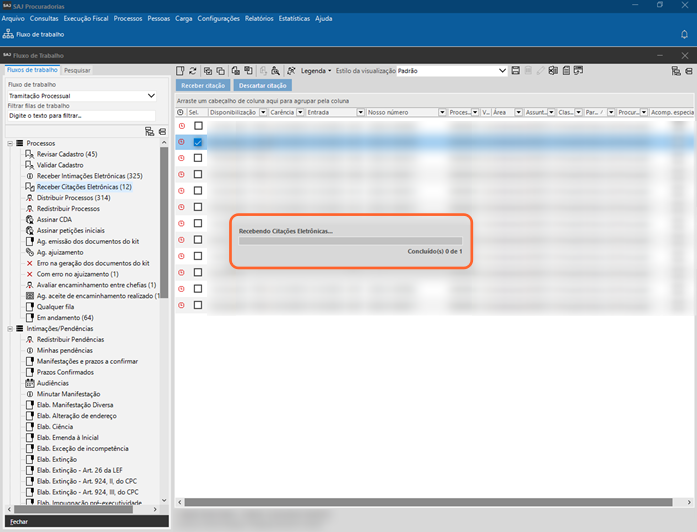This screenshot has height=532, width=697.
Task: Uncheck the selected second row checkbox
Action: (x=198, y=143)
